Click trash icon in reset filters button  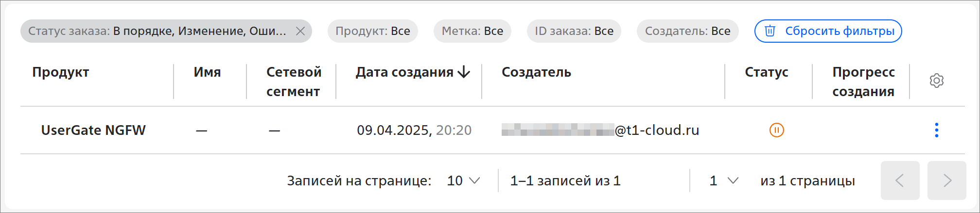point(770,31)
